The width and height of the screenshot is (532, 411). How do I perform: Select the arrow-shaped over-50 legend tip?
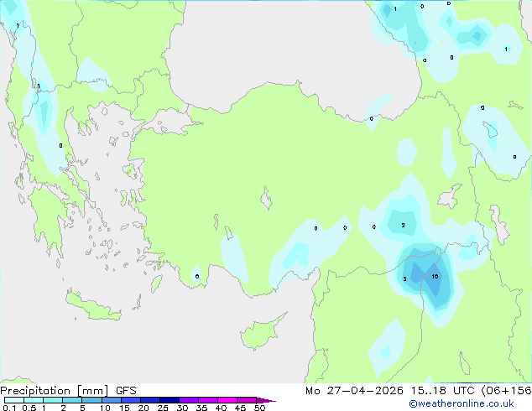tap(266, 400)
